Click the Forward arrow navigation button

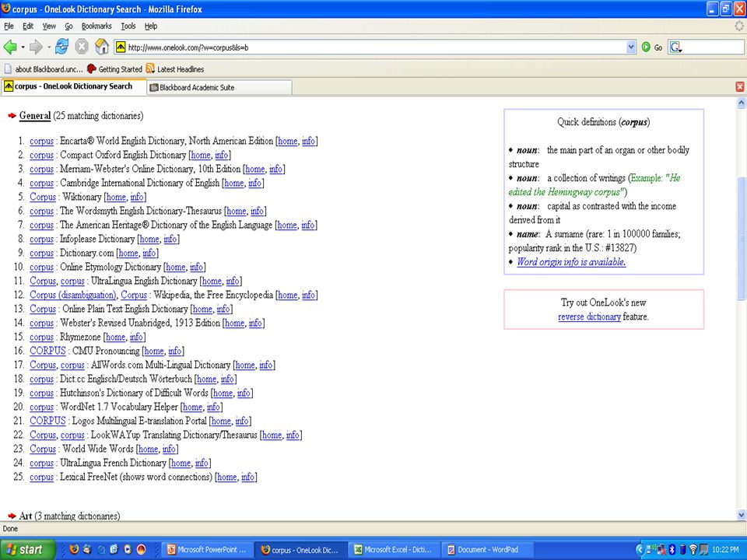[x=36, y=47]
